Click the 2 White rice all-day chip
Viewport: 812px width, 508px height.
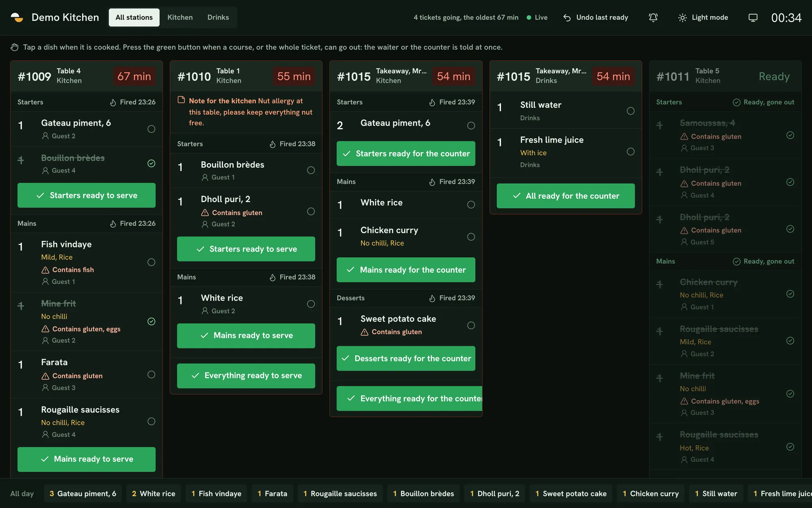click(x=153, y=493)
